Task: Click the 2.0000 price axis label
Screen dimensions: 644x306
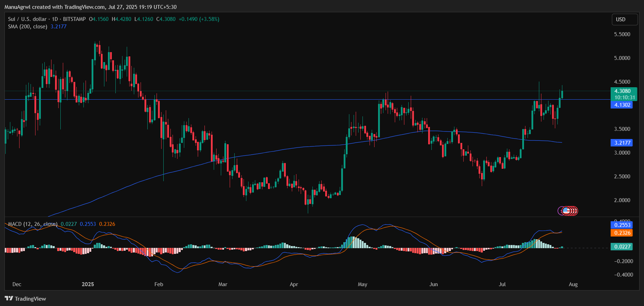Action: click(622, 200)
